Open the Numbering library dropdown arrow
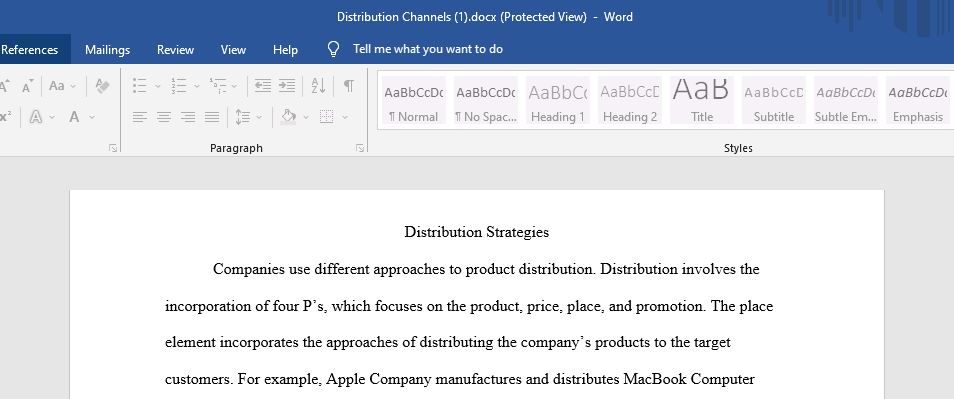954x399 pixels. tap(197, 86)
